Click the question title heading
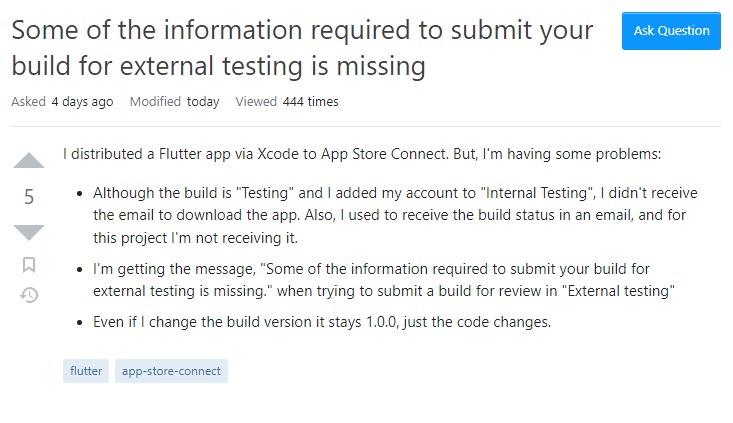This screenshot has height=423, width=733. (x=302, y=47)
